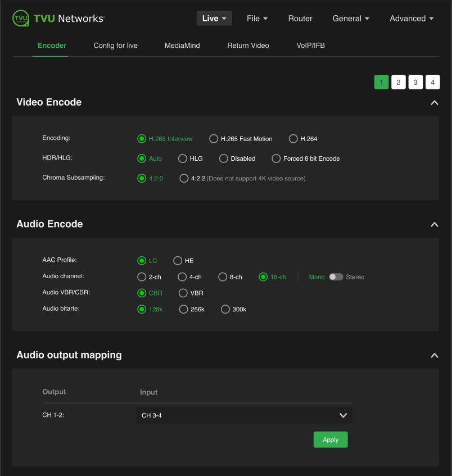Open the Live menu
452x476 pixels.
pos(214,18)
